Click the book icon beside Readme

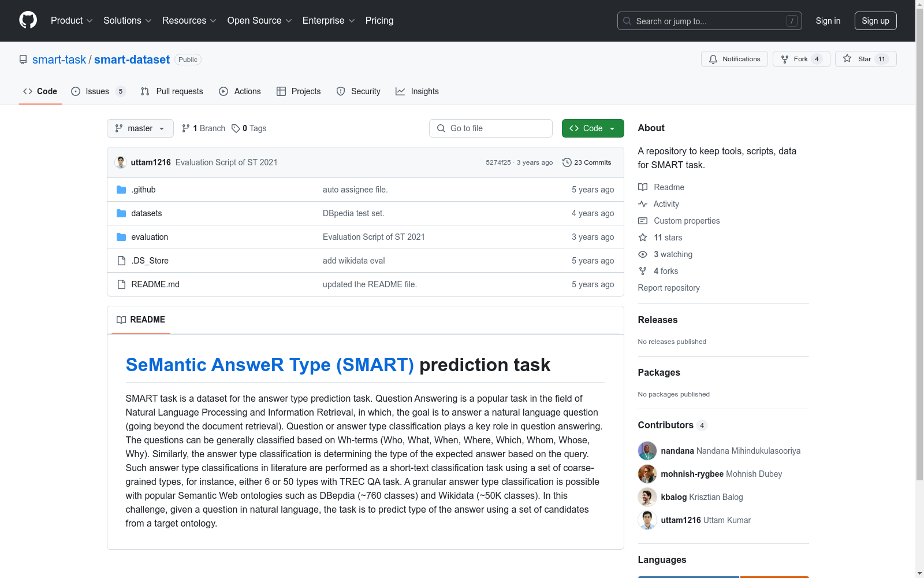pos(643,187)
